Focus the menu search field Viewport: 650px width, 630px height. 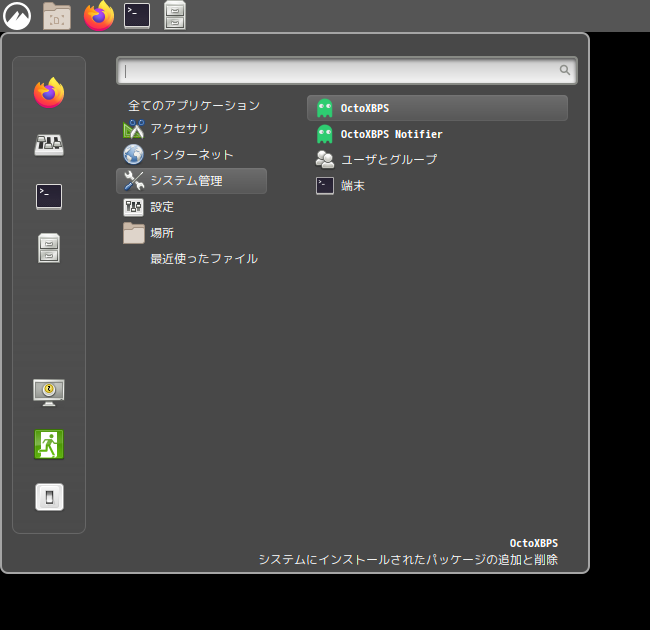[347, 70]
